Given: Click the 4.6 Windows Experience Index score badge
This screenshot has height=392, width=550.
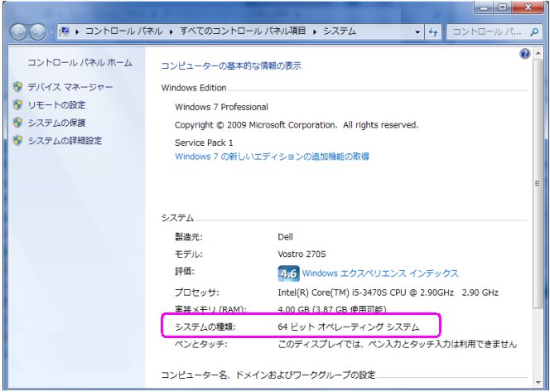Looking at the screenshot, I should click(x=287, y=273).
